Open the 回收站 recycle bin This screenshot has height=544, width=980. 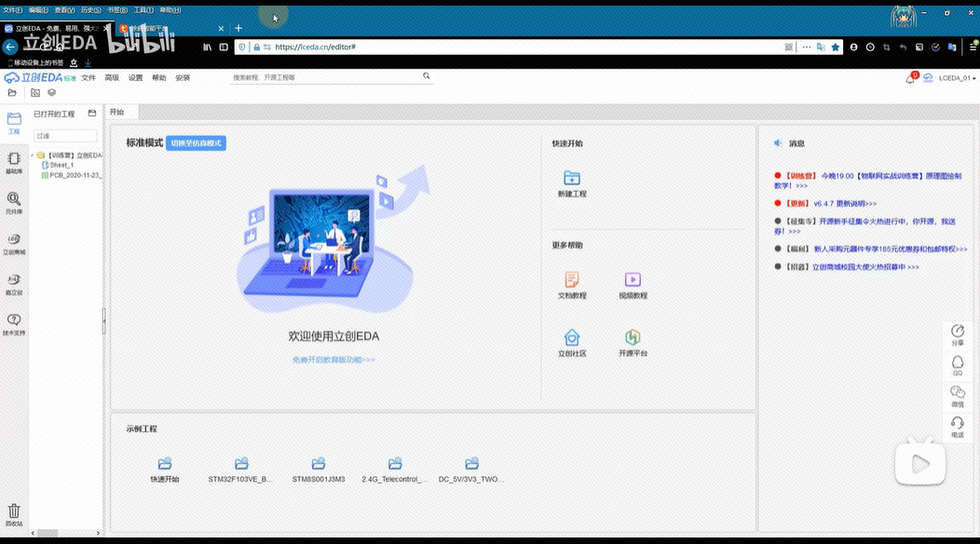coord(14,515)
